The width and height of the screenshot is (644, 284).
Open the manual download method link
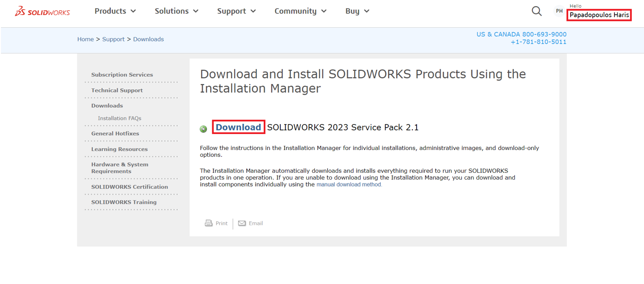(x=349, y=184)
